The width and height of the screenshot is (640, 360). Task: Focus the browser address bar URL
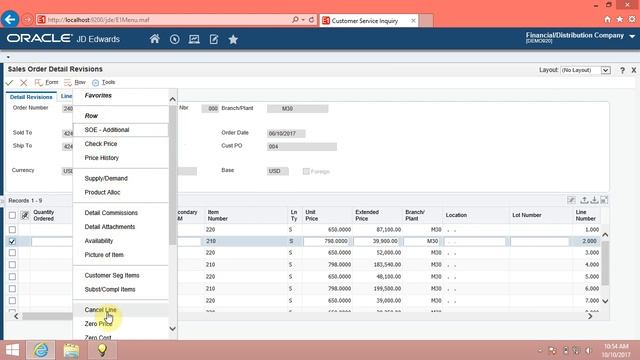point(163,20)
